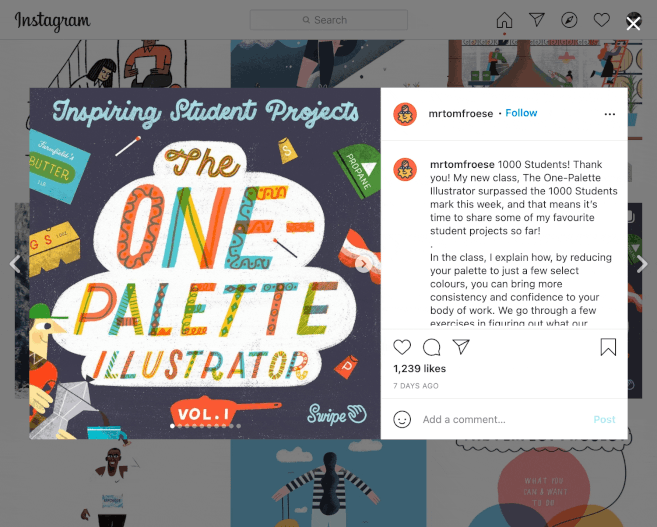Viewport: 657px width, 527px height.
Task: Click the comment speech bubble icon
Action: [x=432, y=347]
